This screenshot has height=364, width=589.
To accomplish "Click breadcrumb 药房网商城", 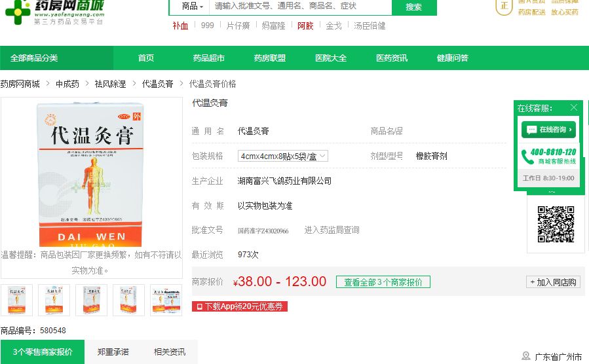I will (20, 84).
